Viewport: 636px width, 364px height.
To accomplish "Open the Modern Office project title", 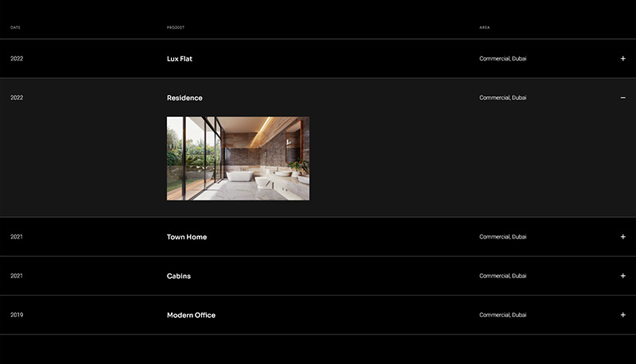I will (191, 316).
